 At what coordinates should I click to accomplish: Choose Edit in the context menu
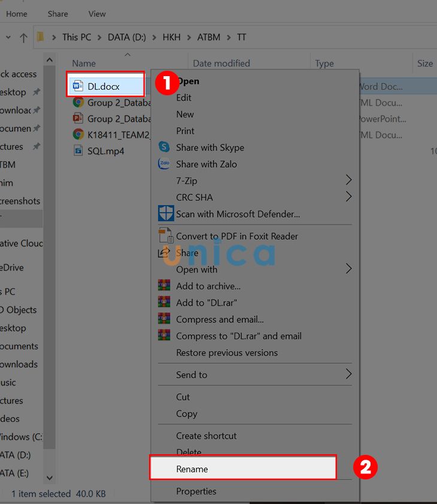[x=255, y=98]
